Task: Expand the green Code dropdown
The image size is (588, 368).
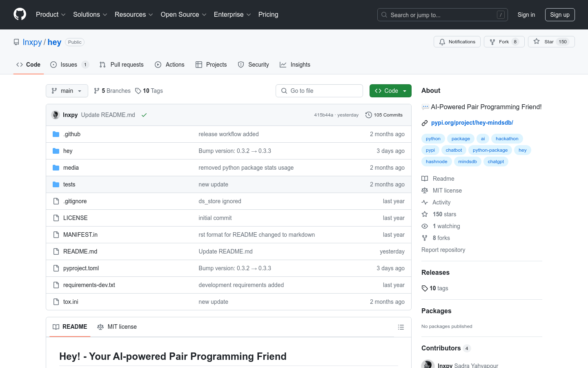Action: point(390,91)
